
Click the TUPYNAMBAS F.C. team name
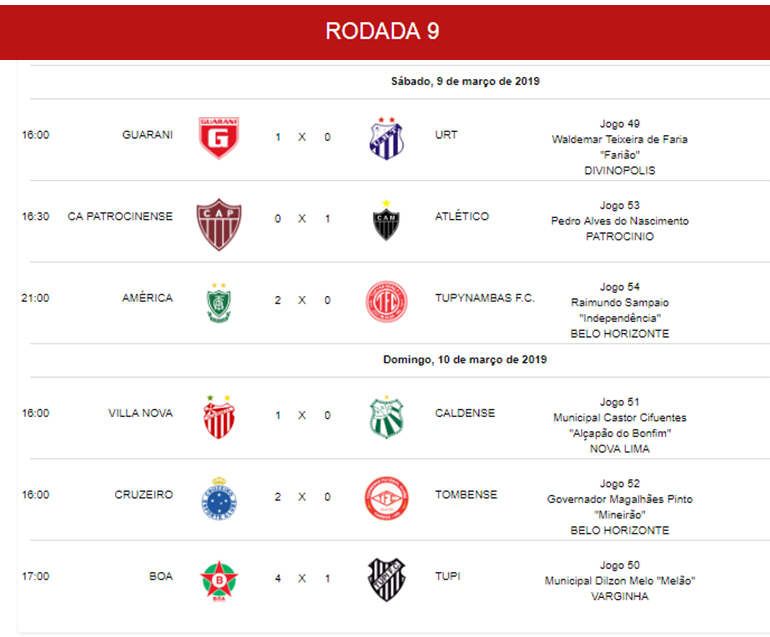[x=485, y=298]
